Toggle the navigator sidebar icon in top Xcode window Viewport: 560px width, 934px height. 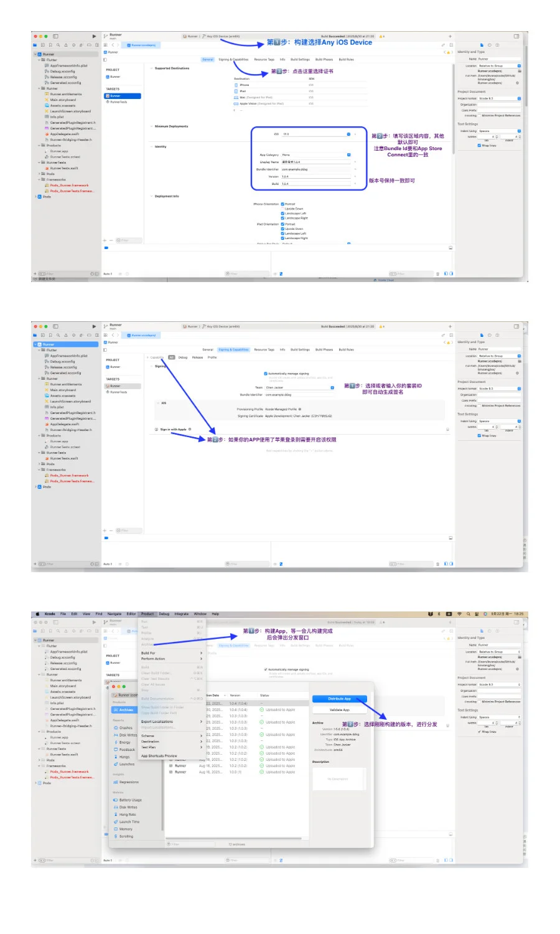pyautogui.click(x=55, y=36)
